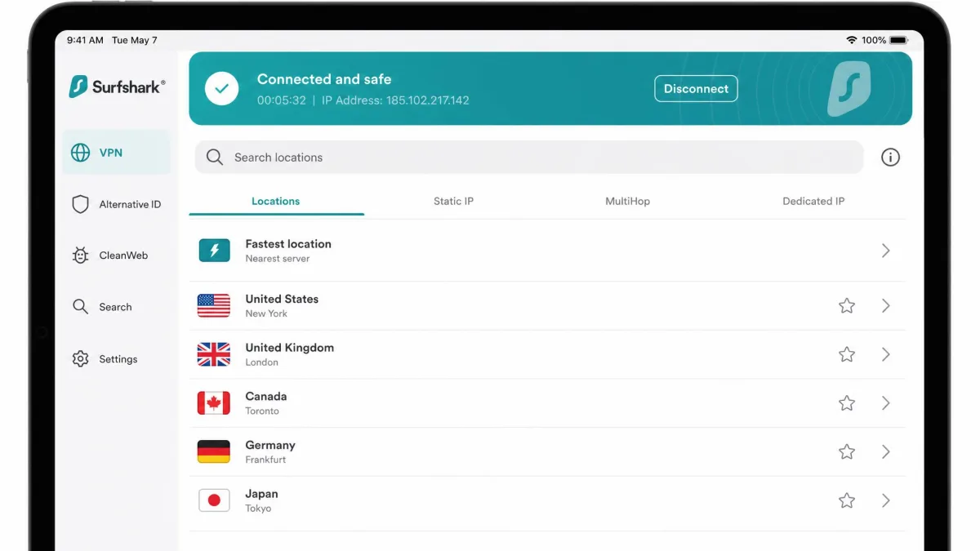Open Settings gear icon
The height and width of the screenshot is (551, 980).
(x=80, y=359)
